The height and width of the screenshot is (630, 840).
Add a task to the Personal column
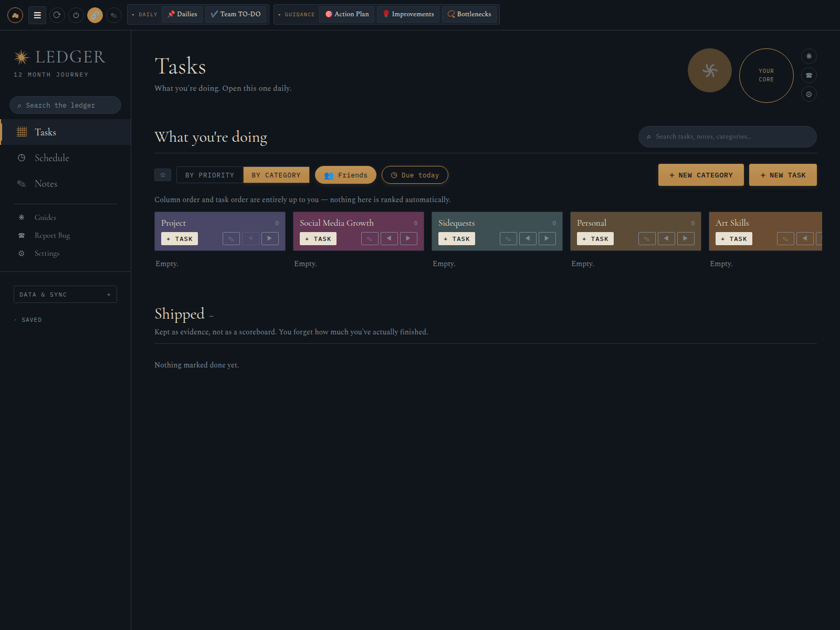pyautogui.click(x=595, y=239)
